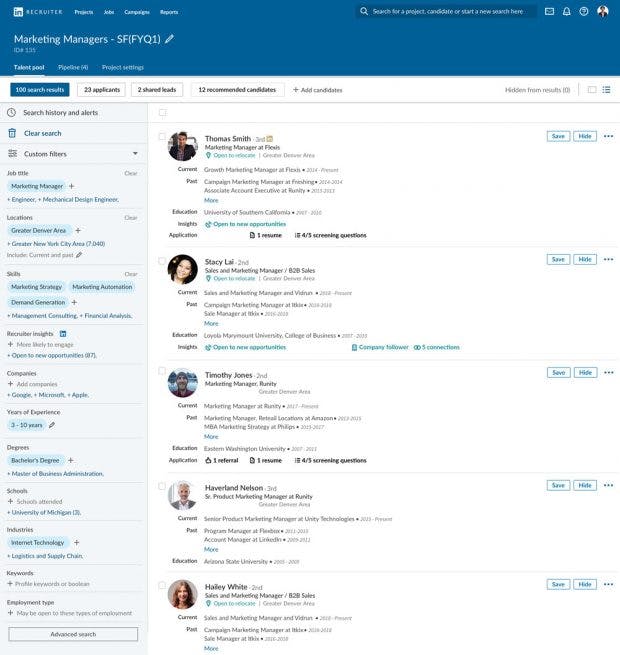The height and width of the screenshot is (655, 620).
Task: Open Thomas Smith's profile photo
Action: tap(183, 146)
